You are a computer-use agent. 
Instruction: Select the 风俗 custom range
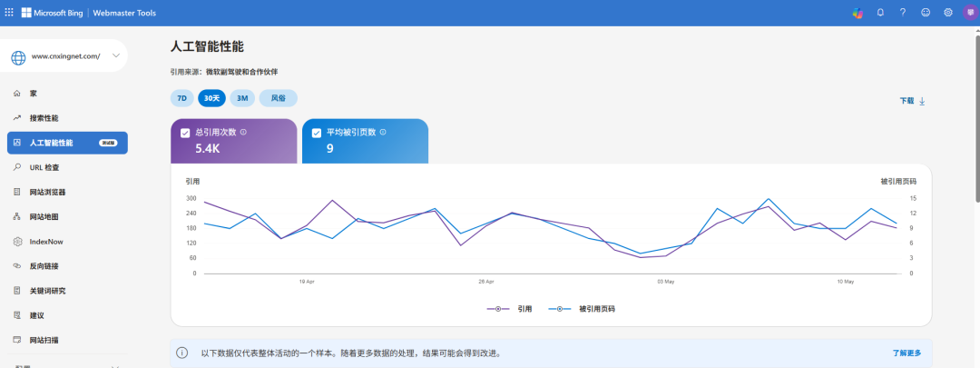pyautogui.click(x=279, y=98)
